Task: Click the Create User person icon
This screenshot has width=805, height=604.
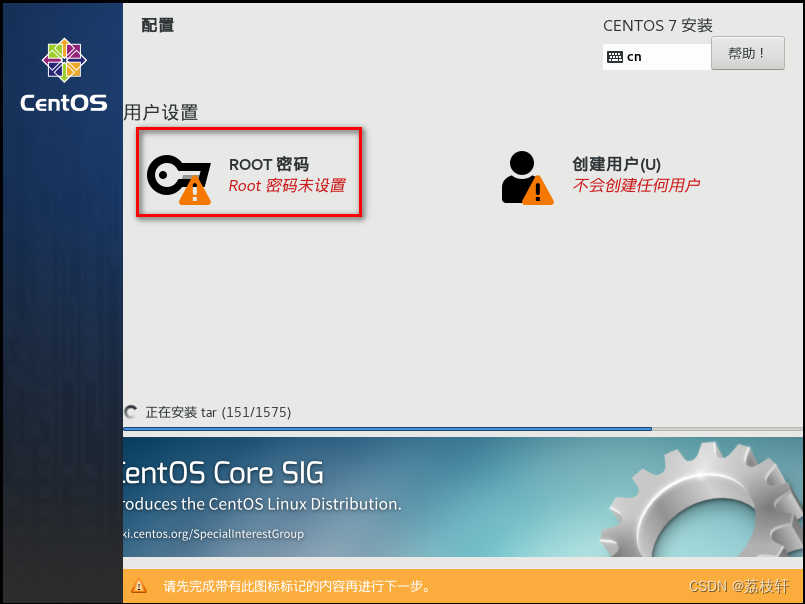Action: coord(527,178)
